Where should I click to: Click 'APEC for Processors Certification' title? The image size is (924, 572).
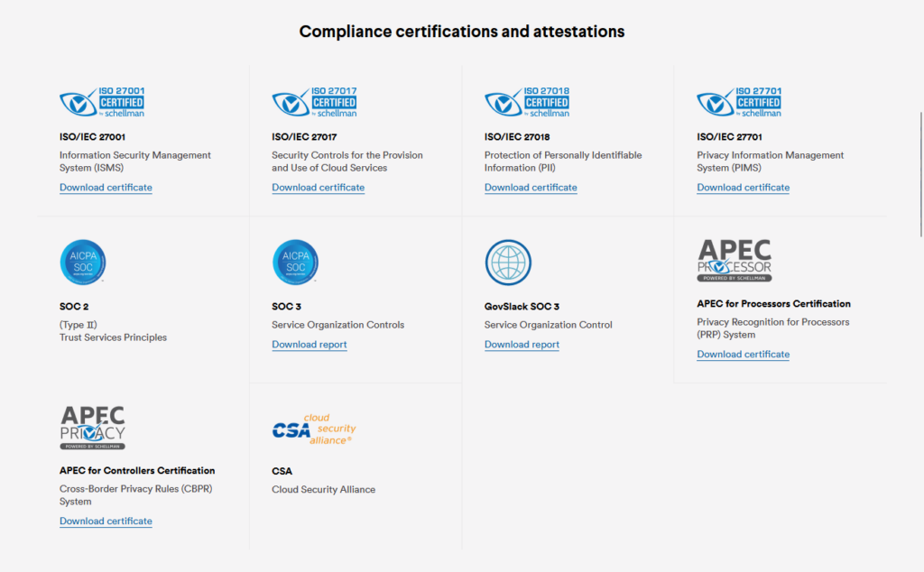773,304
